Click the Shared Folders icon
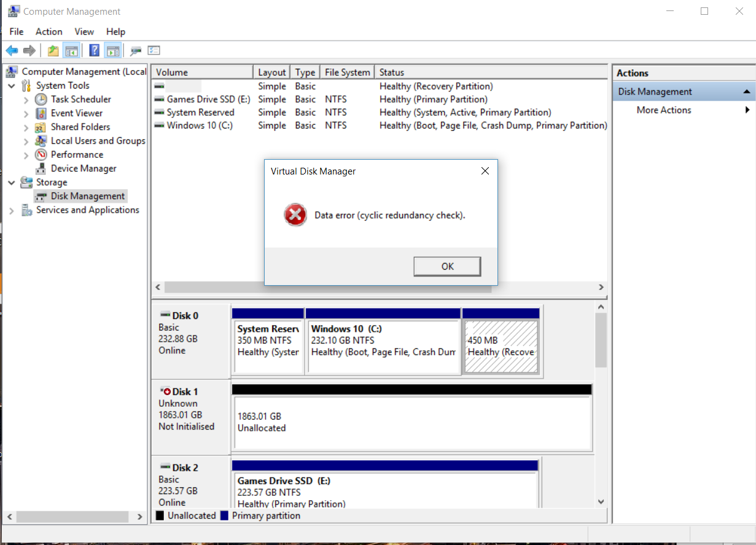Screen dimensions: 756x545 [x=41, y=127]
